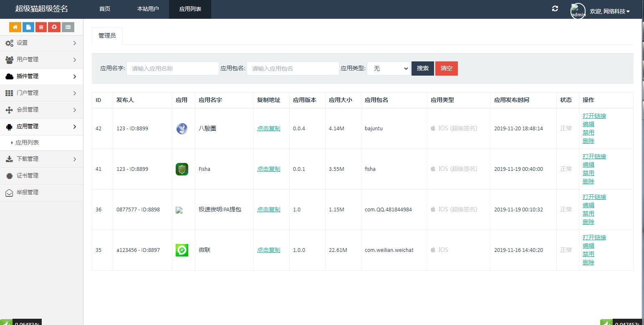The image size is (644, 325).
Task: Open the 应用类型 dropdown selector
Action: click(389, 69)
